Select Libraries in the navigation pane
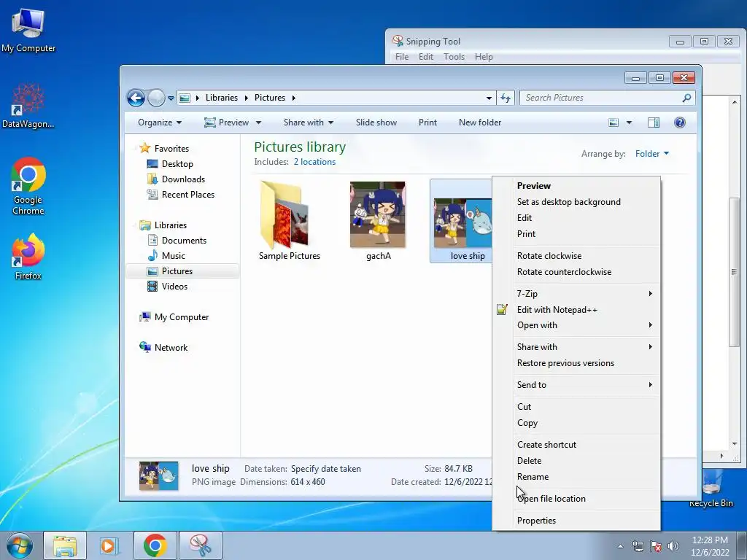 pos(171,225)
